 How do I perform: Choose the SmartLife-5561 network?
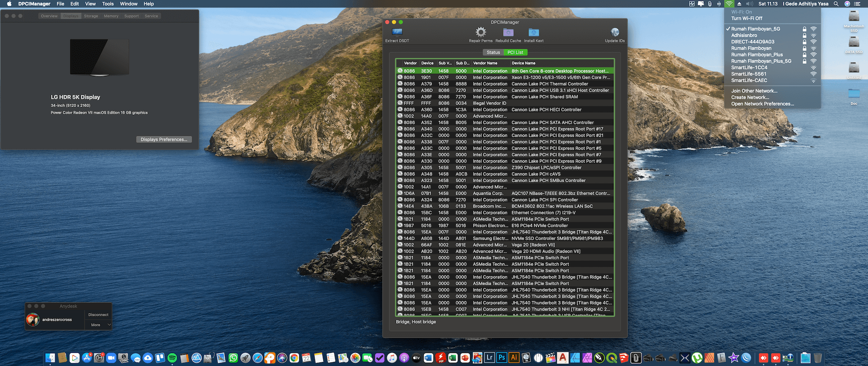[773, 74]
